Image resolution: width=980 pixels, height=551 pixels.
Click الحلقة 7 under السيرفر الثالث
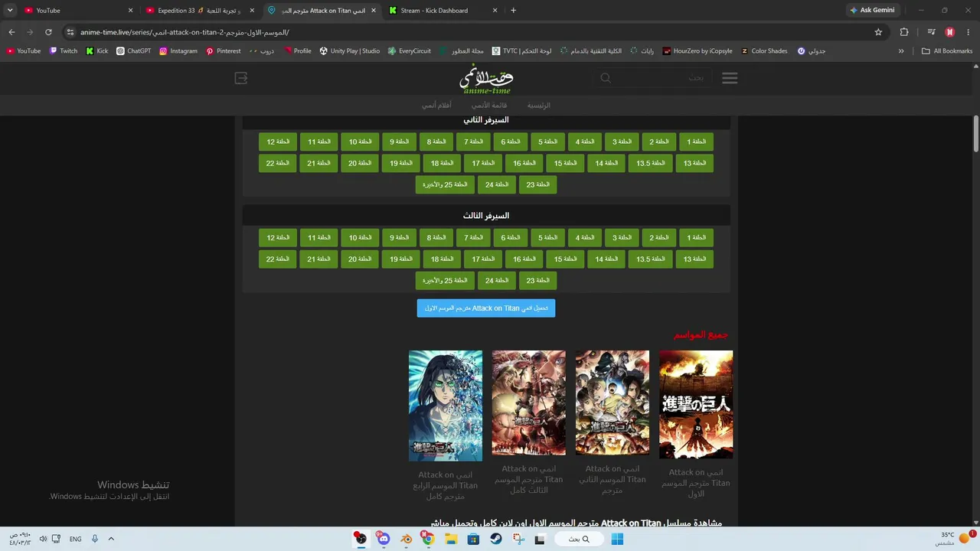pyautogui.click(x=473, y=237)
